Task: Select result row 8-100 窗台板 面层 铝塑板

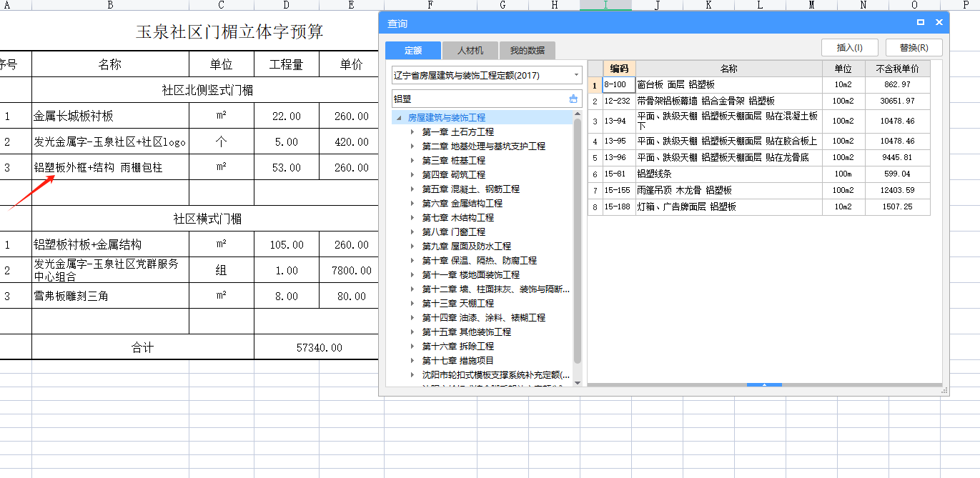Action: click(759, 84)
